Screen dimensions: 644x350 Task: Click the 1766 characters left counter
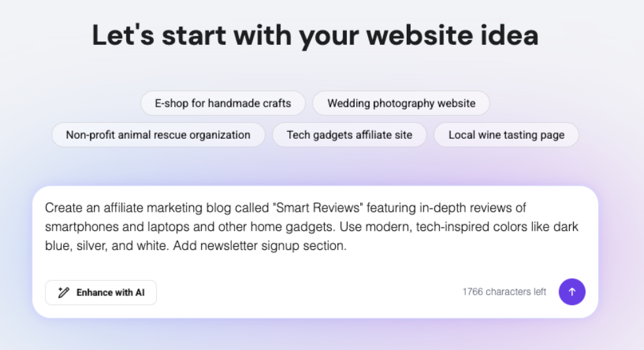pyautogui.click(x=505, y=291)
